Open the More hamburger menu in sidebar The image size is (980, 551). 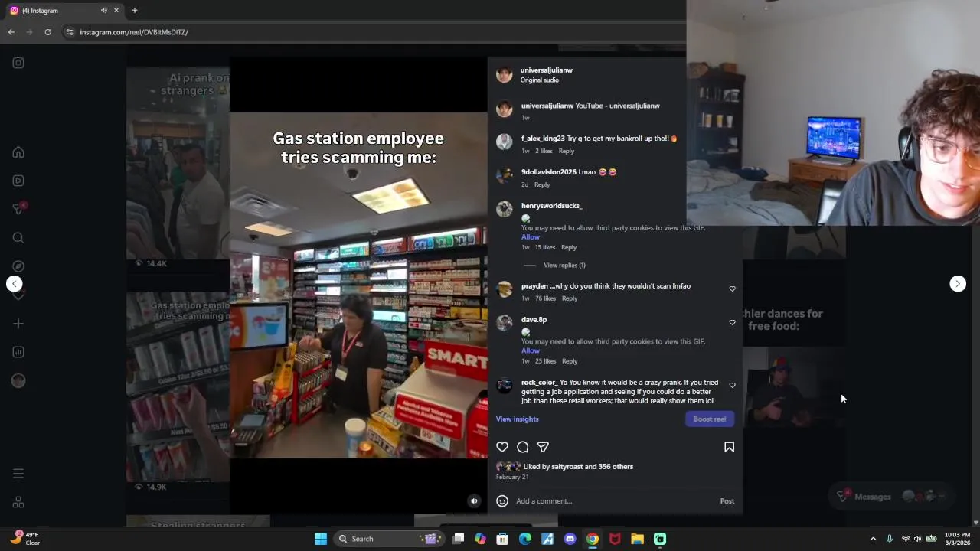tap(18, 474)
